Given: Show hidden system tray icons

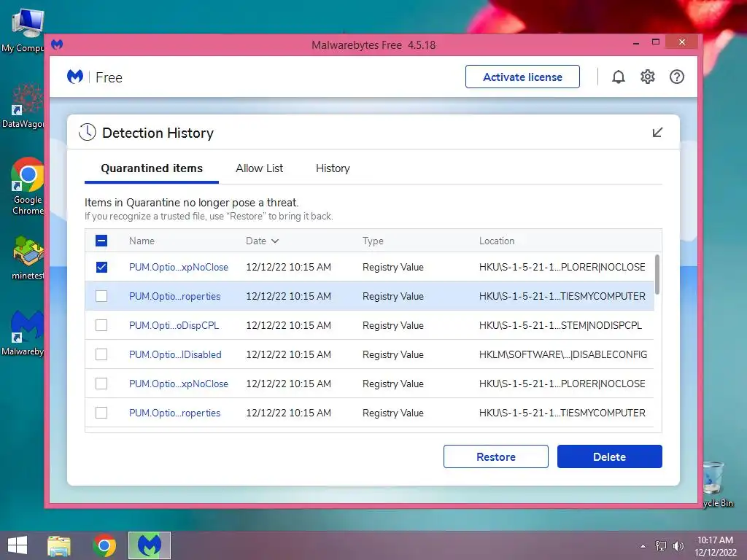Looking at the screenshot, I should click(x=643, y=546).
